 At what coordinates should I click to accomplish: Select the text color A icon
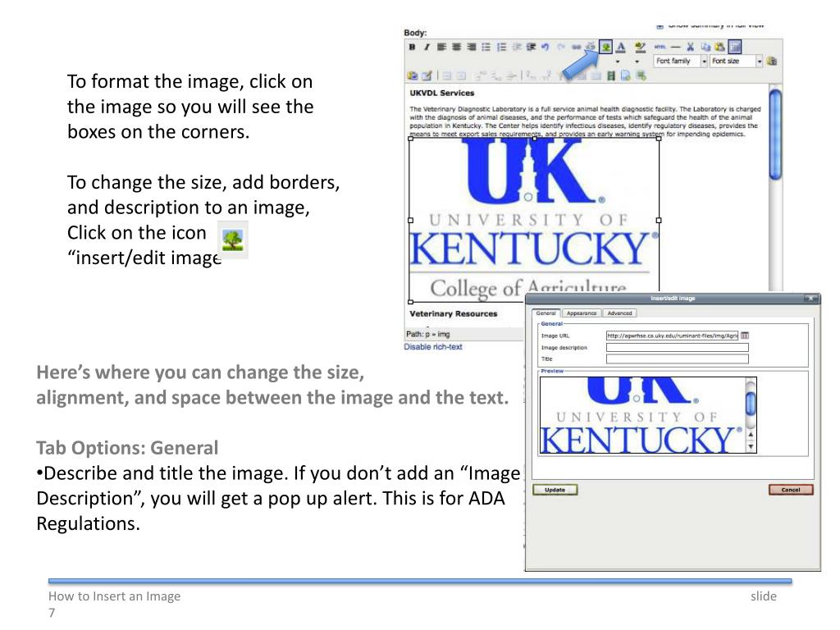pyautogui.click(x=620, y=47)
